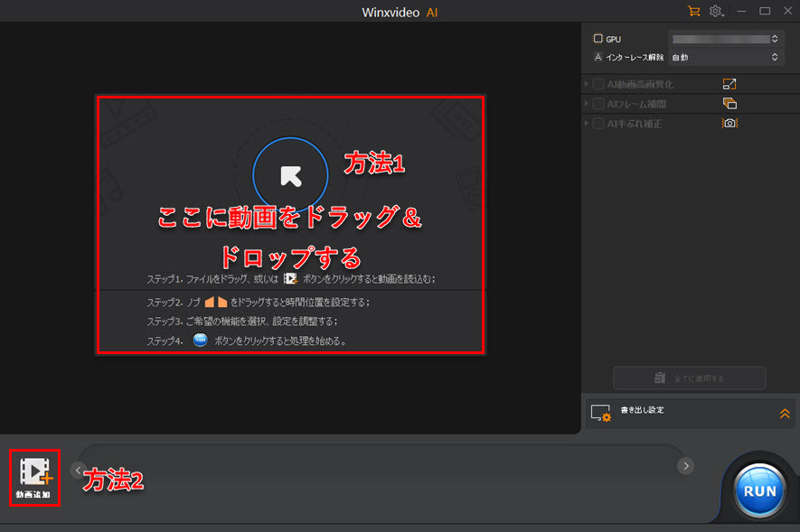
Task: Click the 書き出し設定 monitor gear icon
Action: 600,413
